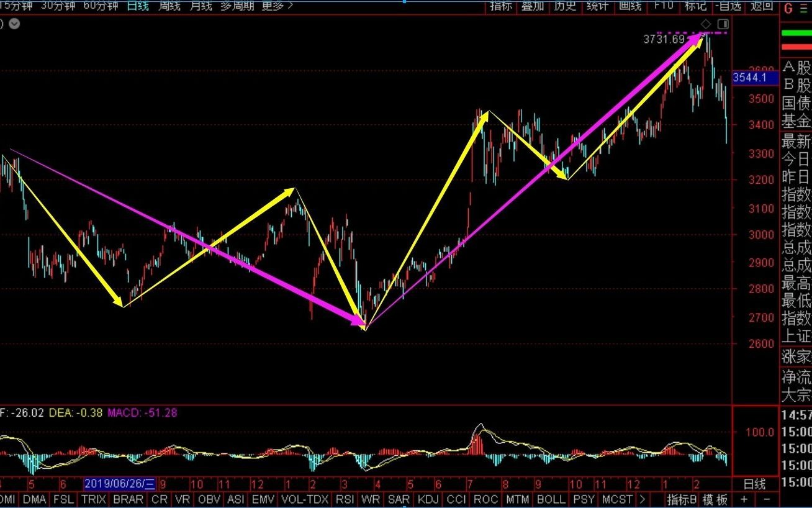Select the ASI indicator tab
812x508 pixels.
click(x=236, y=499)
